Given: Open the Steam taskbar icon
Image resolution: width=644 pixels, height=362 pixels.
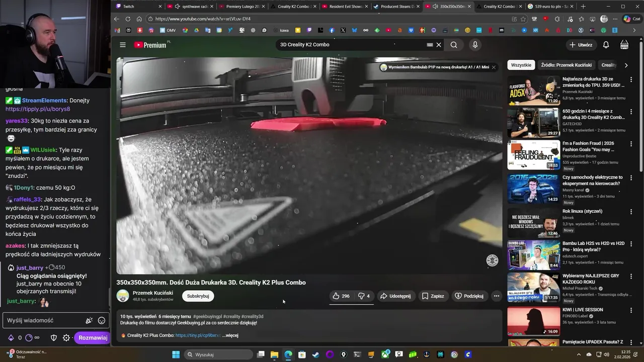Looking at the screenshot, I should (x=315, y=354).
